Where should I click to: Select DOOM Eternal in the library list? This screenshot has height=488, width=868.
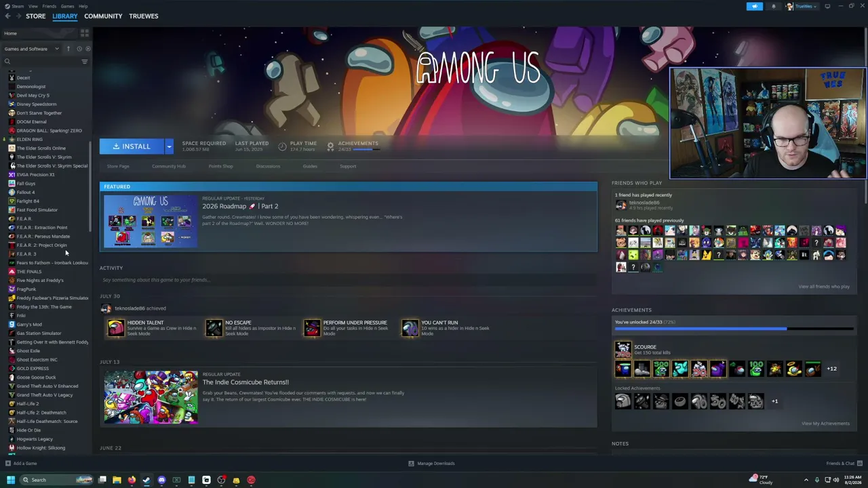tap(31, 122)
